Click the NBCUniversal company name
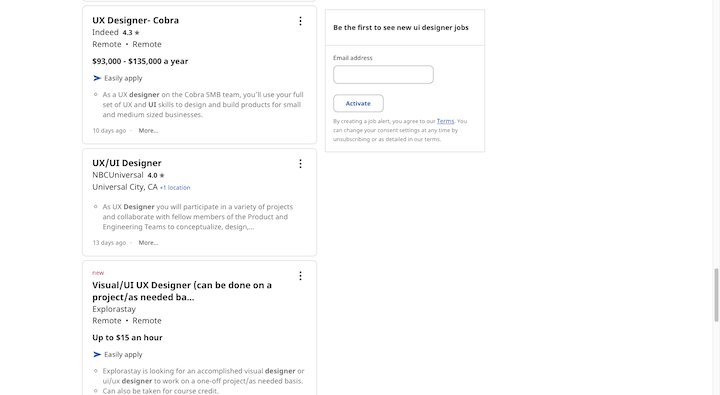The image size is (720, 395). coord(118,175)
